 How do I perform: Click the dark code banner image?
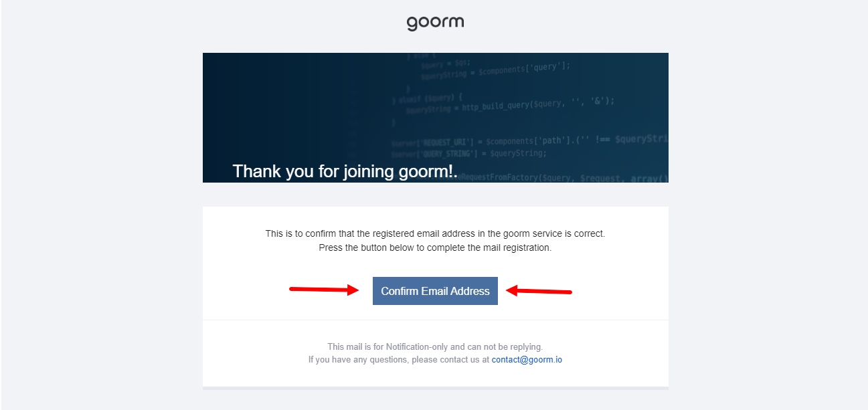(x=436, y=118)
